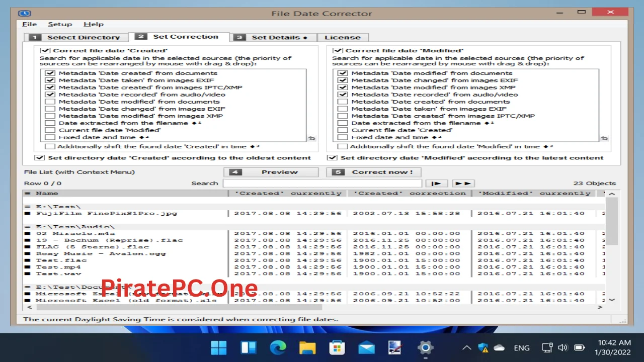The width and height of the screenshot is (644, 362).
Task: Select the Set Correction tab
Action: coord(179,37)
